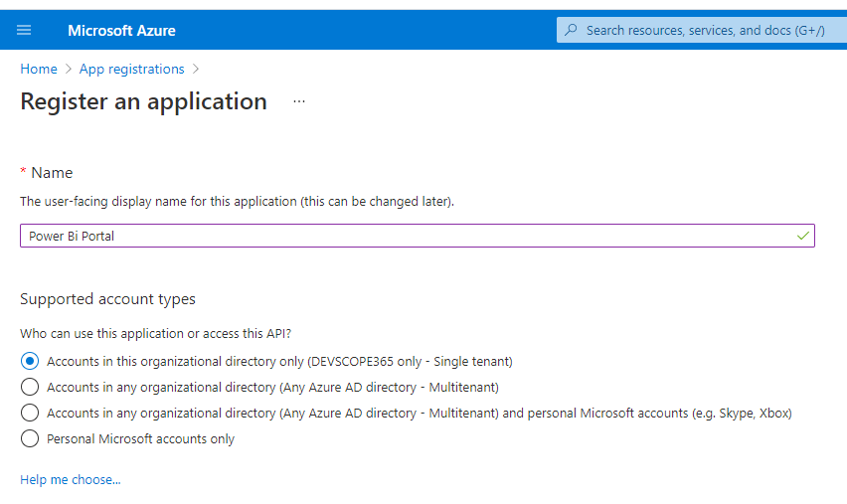
Task: Click the red required asterisk beside Name
Action: point(23,173)
